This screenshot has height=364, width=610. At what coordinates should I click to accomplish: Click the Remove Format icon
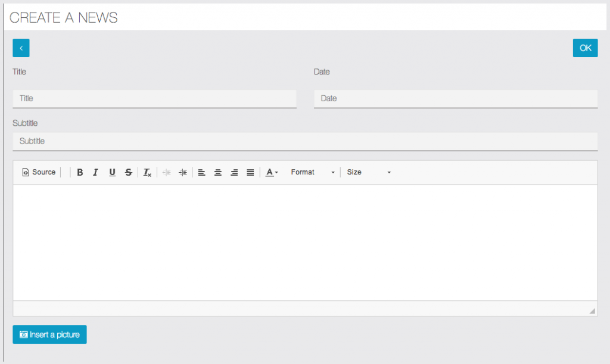(x=147, y=172)
